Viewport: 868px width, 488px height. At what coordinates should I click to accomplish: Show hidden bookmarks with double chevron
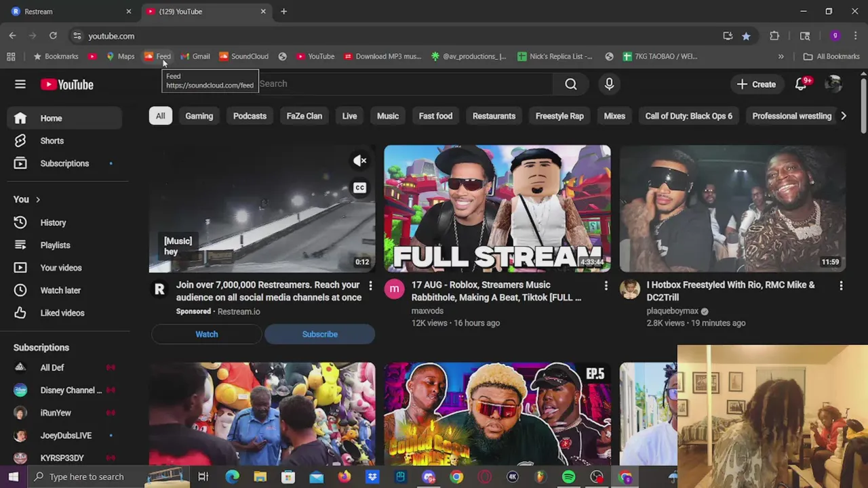tap(781, 56)
